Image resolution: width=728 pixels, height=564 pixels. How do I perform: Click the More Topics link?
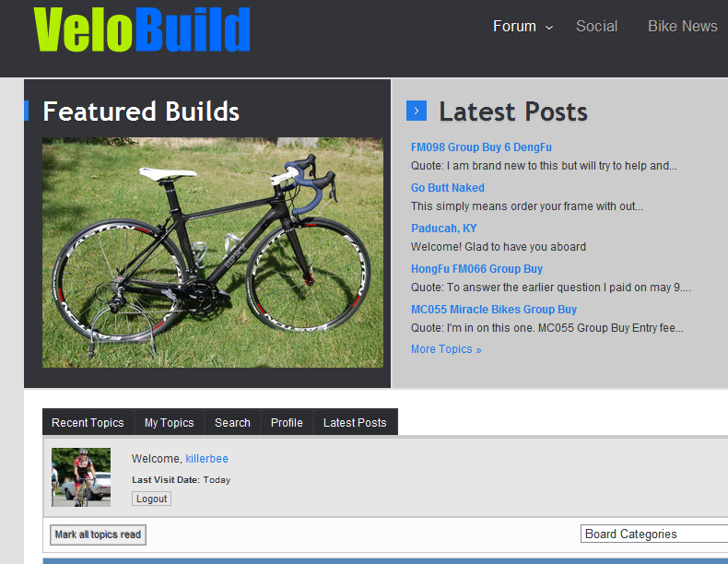point(446,349)
